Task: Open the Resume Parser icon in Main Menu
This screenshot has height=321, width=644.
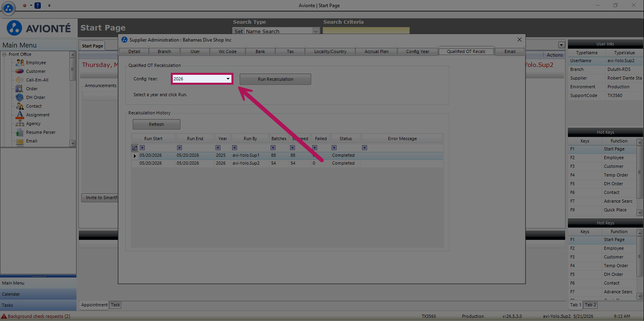Action: pos(20,132)
